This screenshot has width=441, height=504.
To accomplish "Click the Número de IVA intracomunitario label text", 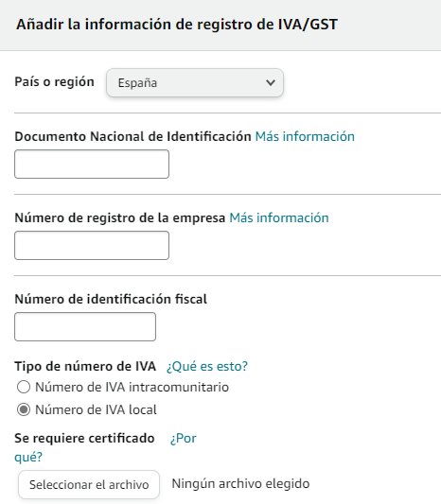I will click(x=132, y=387).
